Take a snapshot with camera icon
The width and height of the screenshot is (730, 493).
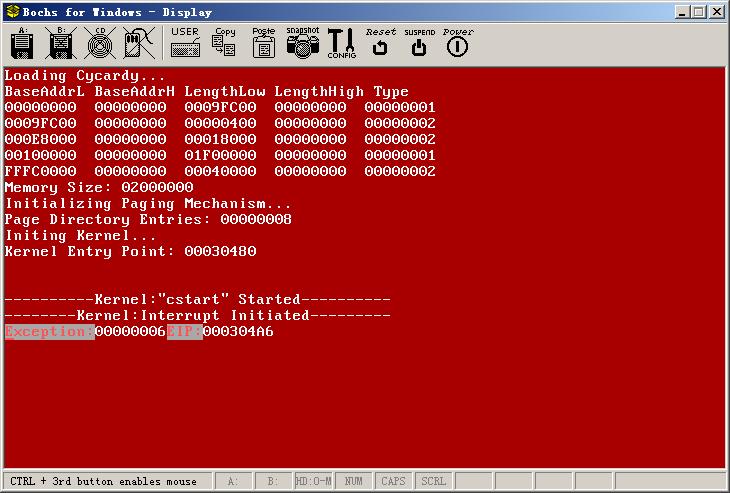303,43
